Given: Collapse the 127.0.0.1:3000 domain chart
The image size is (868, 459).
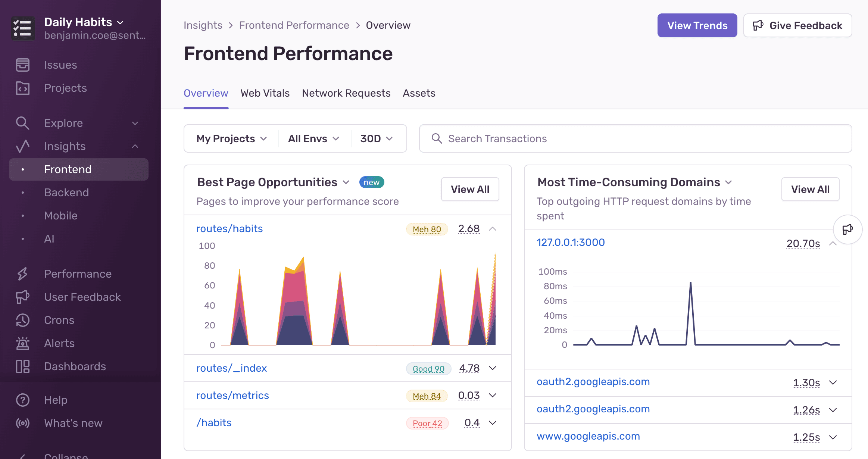Looking at the screenshot, I should pos(833,244).
